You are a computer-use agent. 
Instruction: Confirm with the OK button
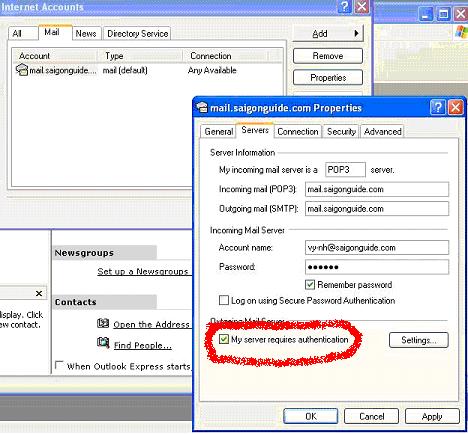coord(311,416)
